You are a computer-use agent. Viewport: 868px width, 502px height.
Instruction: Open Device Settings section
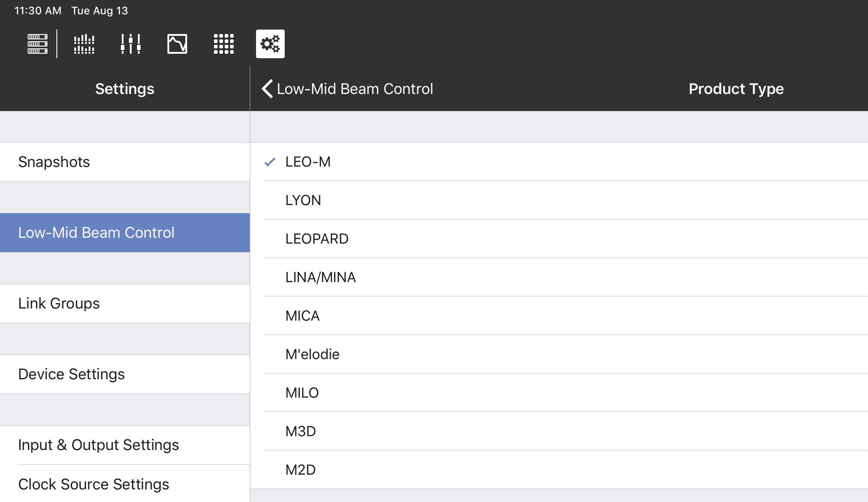[72, 374]
